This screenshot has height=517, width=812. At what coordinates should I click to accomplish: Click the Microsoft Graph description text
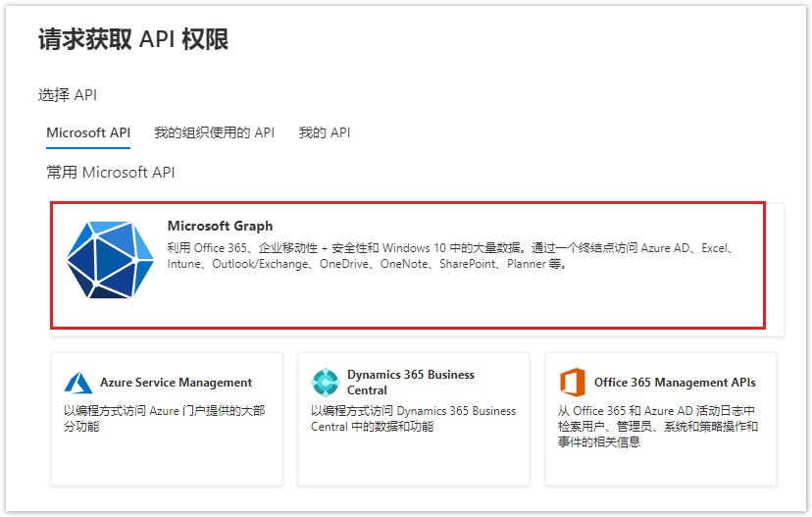(450, 256)
